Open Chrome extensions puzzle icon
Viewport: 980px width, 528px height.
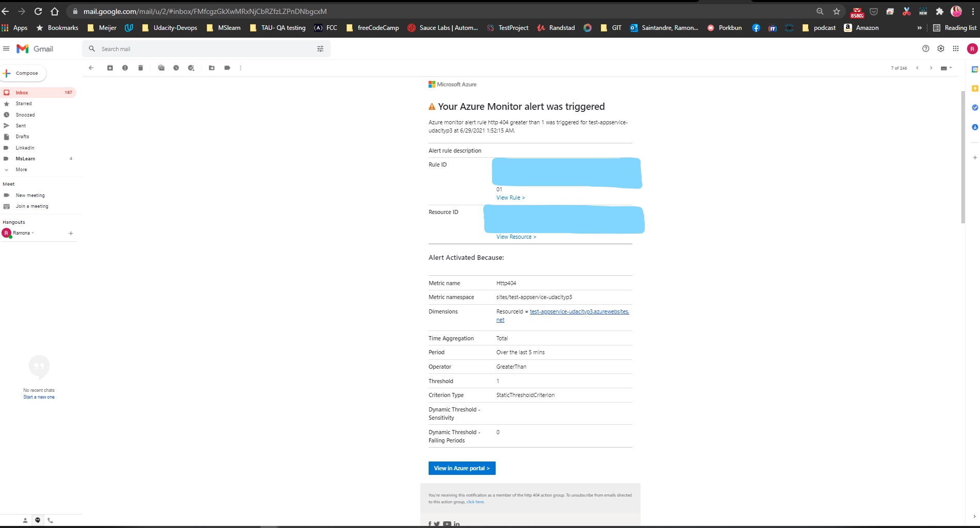click(940, 11)
